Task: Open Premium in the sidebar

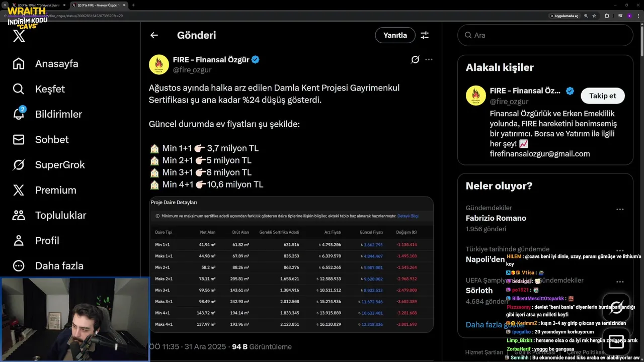Action: 44,190
